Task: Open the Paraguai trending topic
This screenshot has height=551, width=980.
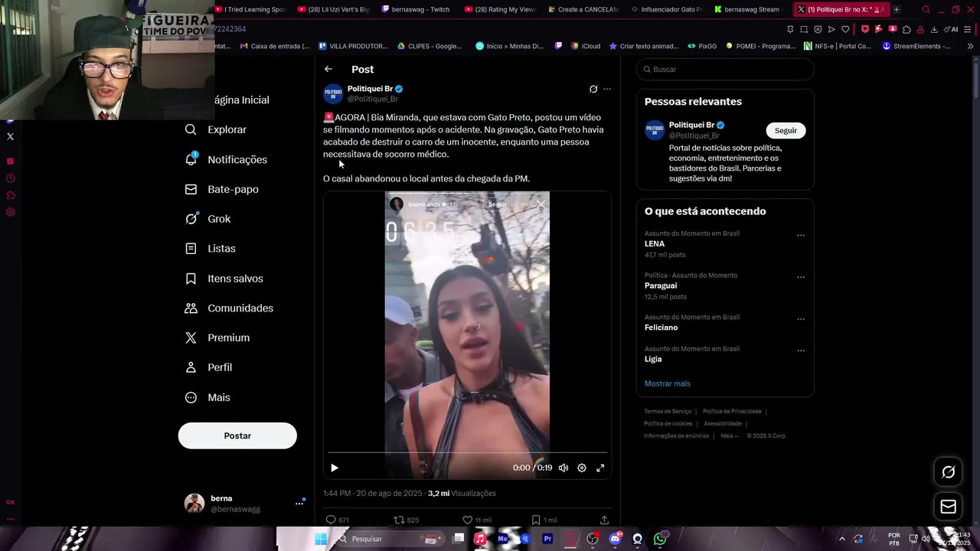Action: [x=661, y=285]
